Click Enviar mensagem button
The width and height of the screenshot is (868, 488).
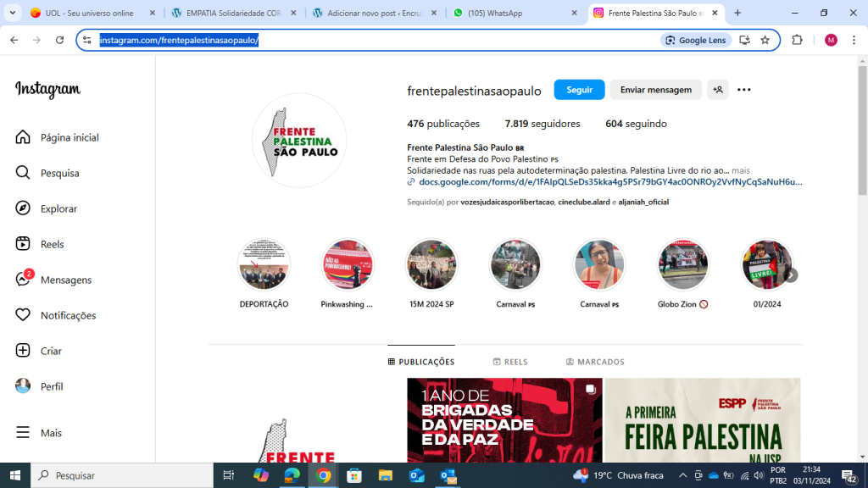655,90
